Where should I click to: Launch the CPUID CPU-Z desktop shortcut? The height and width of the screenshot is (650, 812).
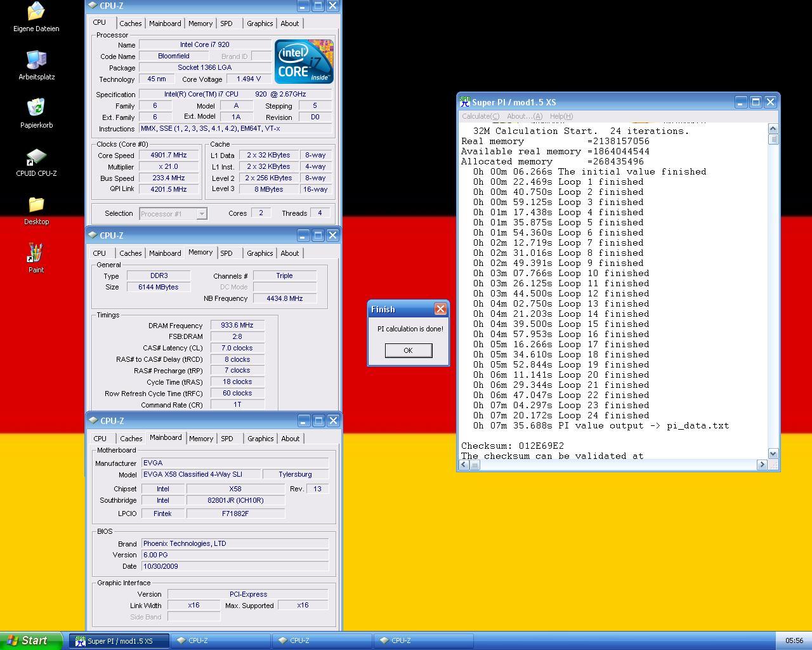[36, 162]
